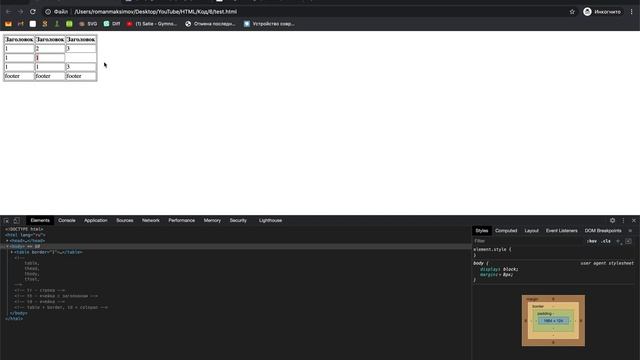Go back using the browser back arrow
The width and height of the screenshot is (640, 360).
coord(8,12)
